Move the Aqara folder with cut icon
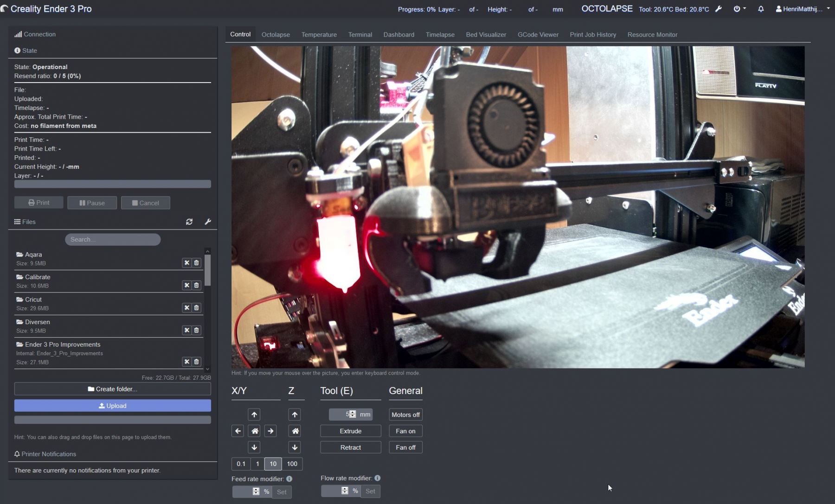This screenshot has height=504, width=835. pos(186,263)
